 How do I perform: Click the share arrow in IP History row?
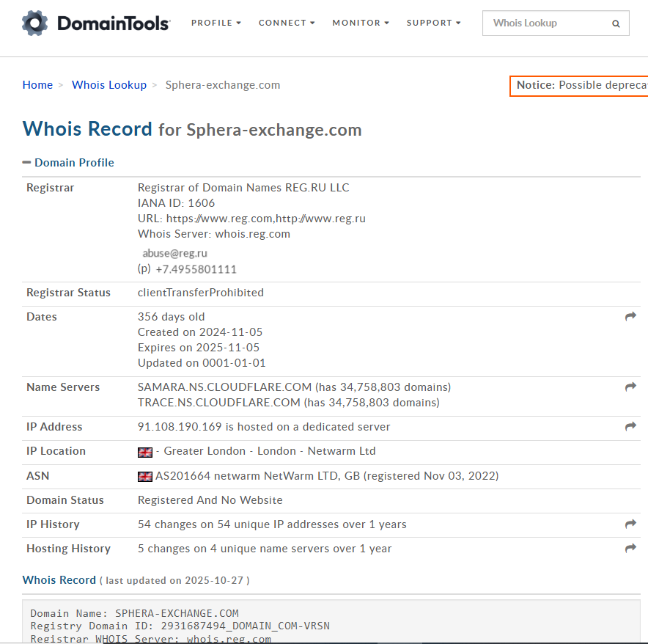(630, 524)
